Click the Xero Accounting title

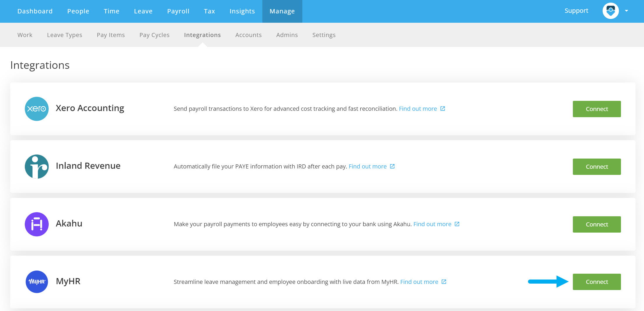(90, 108)
